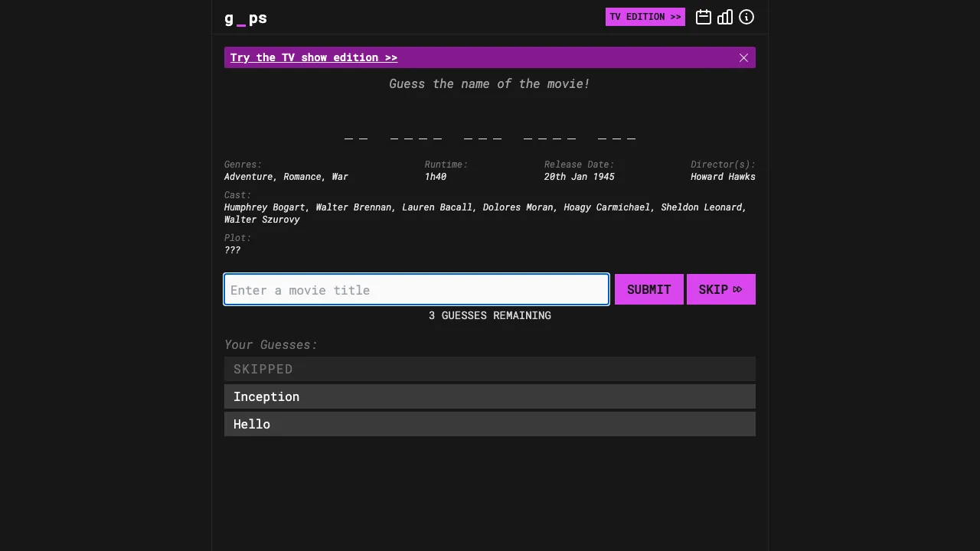The image size is (980, 551).
Task: Click the plot placeholder '???'
Action: pos(233,250)
